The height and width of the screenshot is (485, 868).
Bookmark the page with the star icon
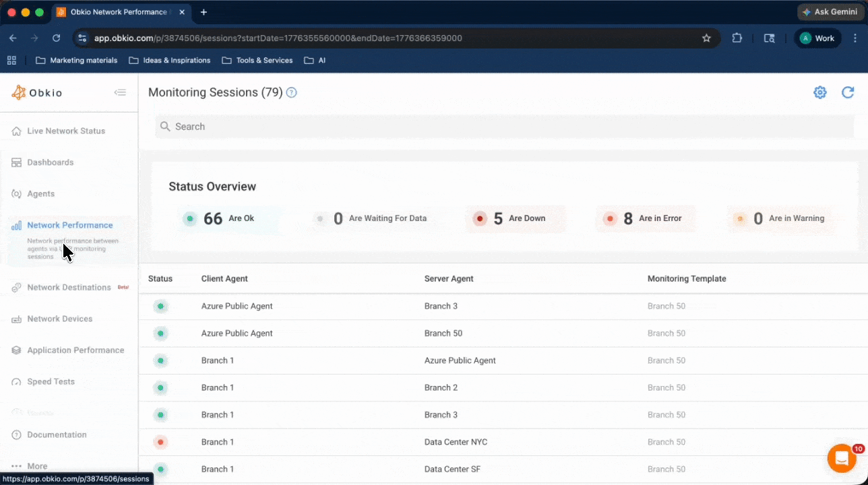[x=706, y=38]
